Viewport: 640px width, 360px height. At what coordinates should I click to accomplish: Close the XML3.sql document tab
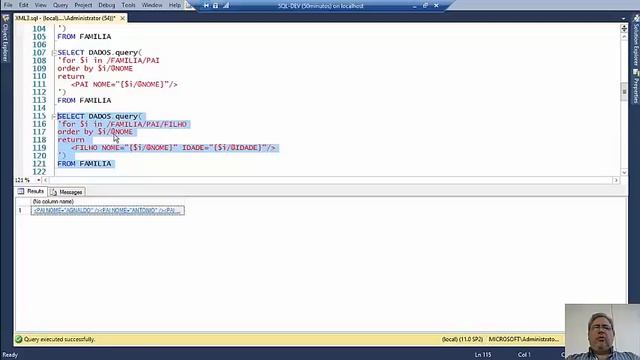[122, 18]
